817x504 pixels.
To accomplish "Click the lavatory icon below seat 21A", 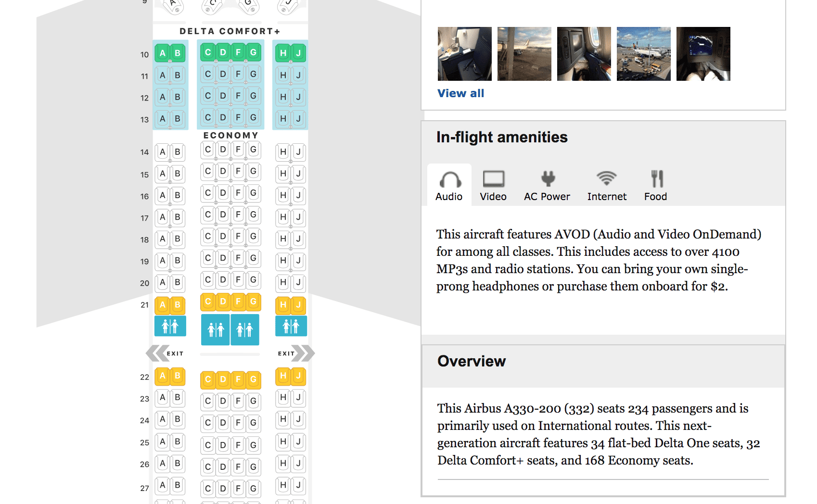I will [x=170, y=326].
